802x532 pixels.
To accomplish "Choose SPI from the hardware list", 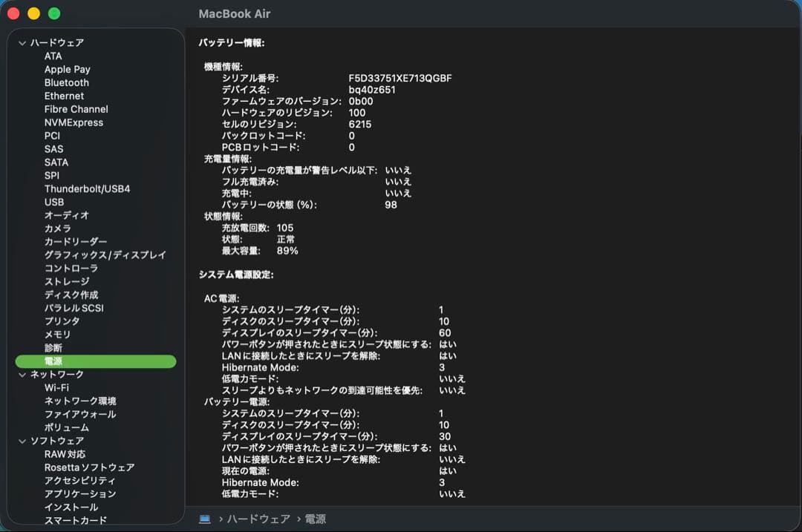I will click(x=52, y=176).
